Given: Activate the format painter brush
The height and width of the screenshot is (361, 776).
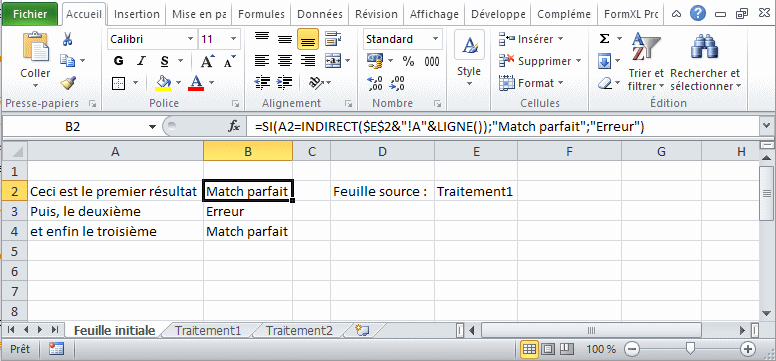Looking at the screenshot, I should pos(68,83).
